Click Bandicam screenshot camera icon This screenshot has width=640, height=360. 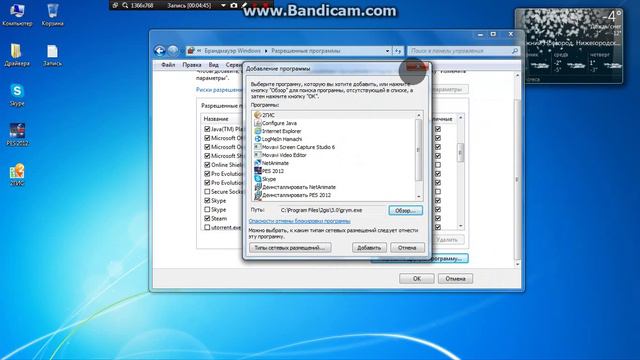click(234, 5)
